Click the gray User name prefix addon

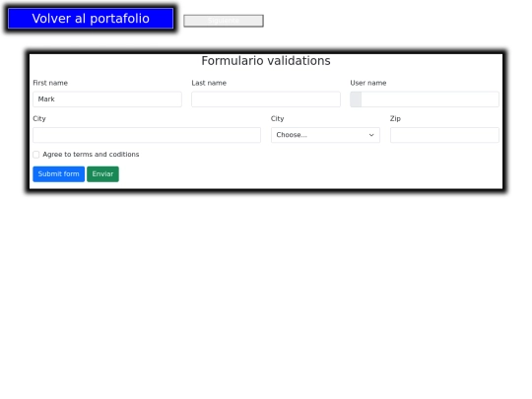[356, 100]
